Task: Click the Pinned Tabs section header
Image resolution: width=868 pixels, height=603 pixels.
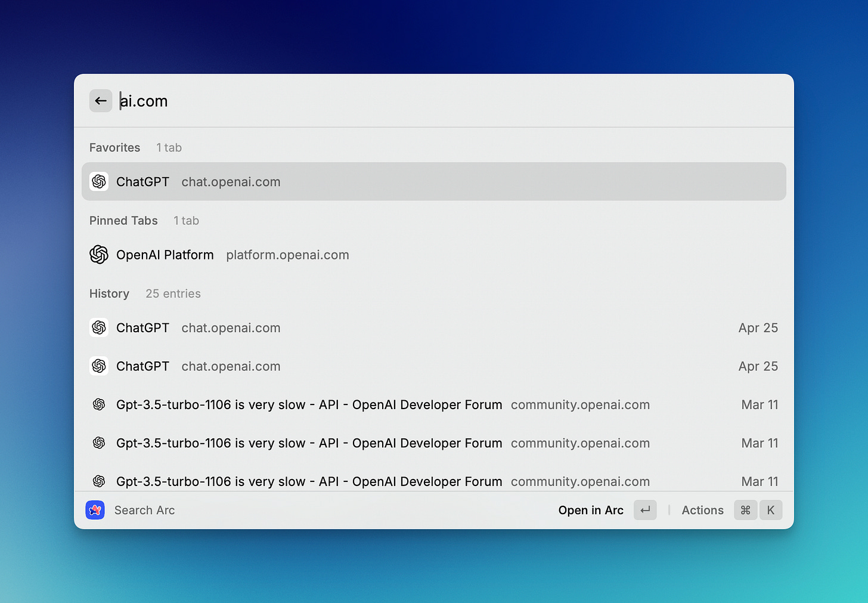Action: [123, 221]
